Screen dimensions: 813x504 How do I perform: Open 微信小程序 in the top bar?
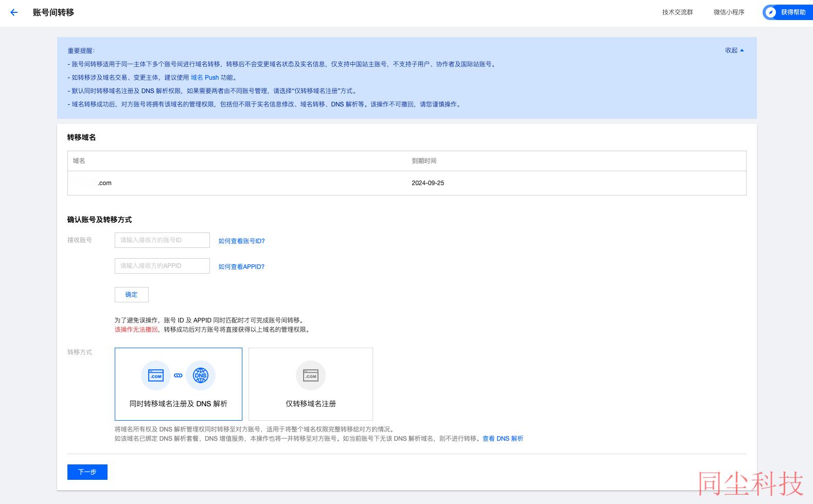[729, 12]
